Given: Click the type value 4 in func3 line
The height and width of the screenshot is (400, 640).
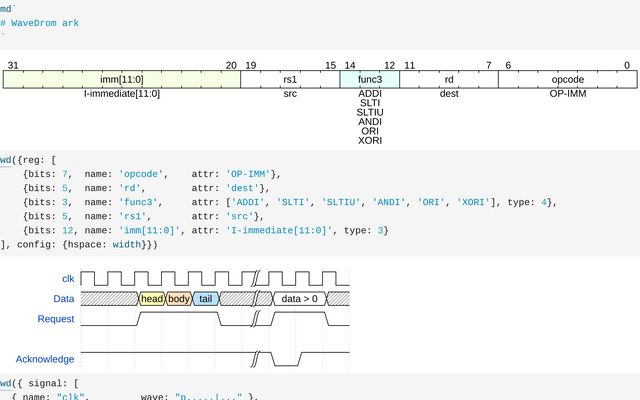Looking at the screenshot, I should 544,202.
